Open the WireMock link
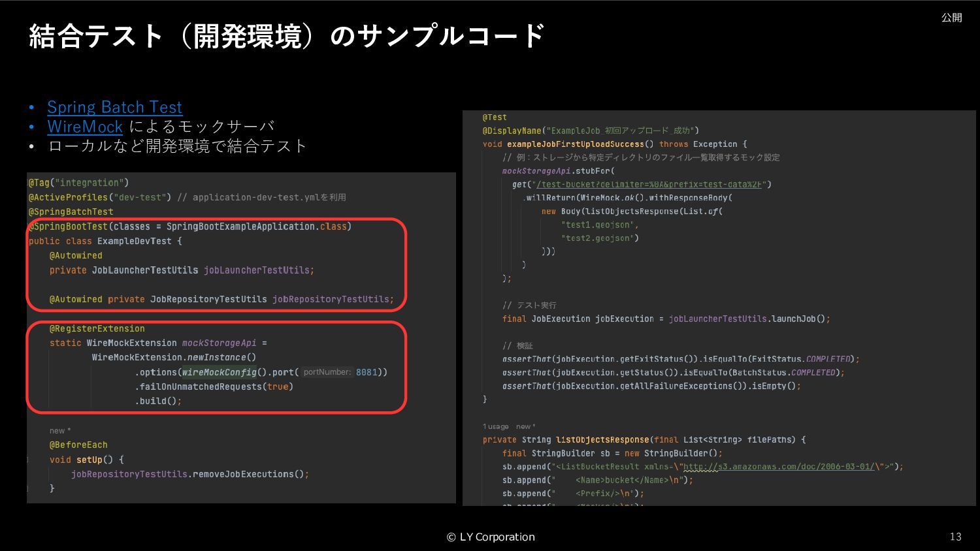Viewport: 980px width, 551px height. click(x=85, y=127)
